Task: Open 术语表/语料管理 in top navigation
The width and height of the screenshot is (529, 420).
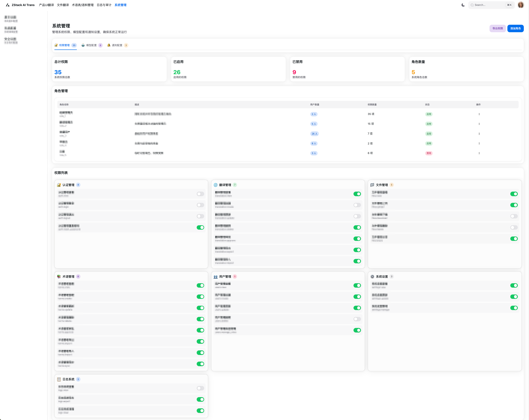Action: tap(83, 5)
